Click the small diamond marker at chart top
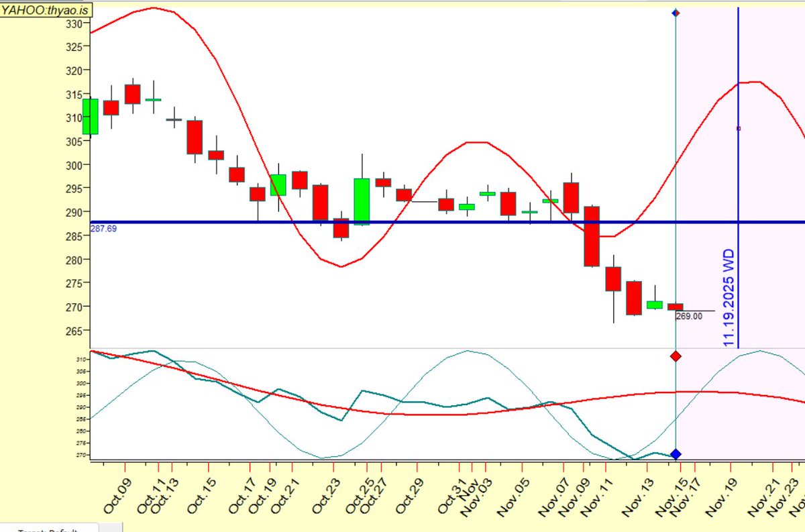Image resolution: width=805 pixels, height=532 pixels. pos(676,13)
